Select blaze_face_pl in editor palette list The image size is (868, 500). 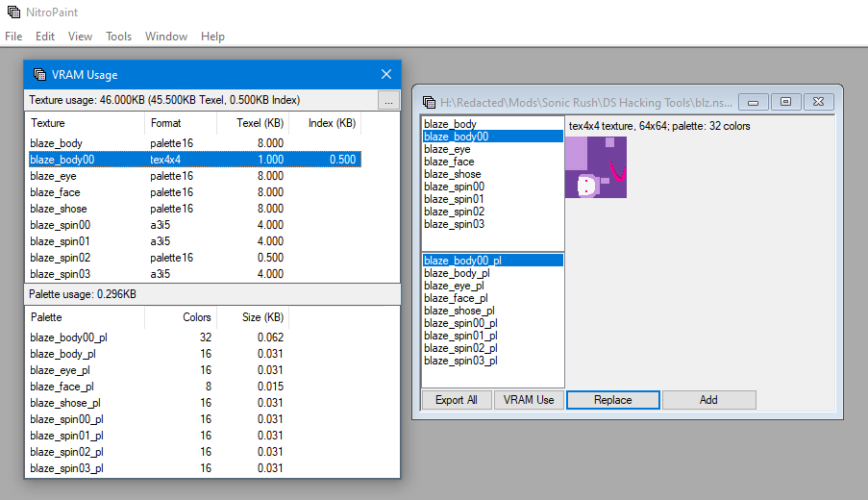pos(493,298)
